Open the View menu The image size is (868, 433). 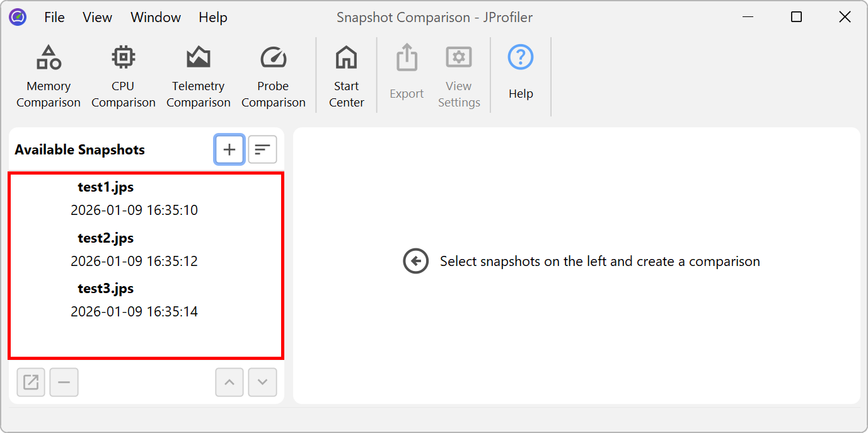[x=97, y=18]
